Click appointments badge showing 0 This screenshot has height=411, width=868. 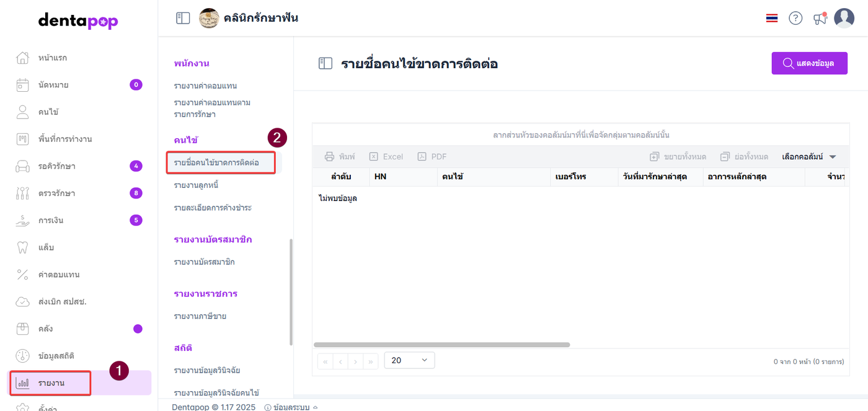pos(136,85)
